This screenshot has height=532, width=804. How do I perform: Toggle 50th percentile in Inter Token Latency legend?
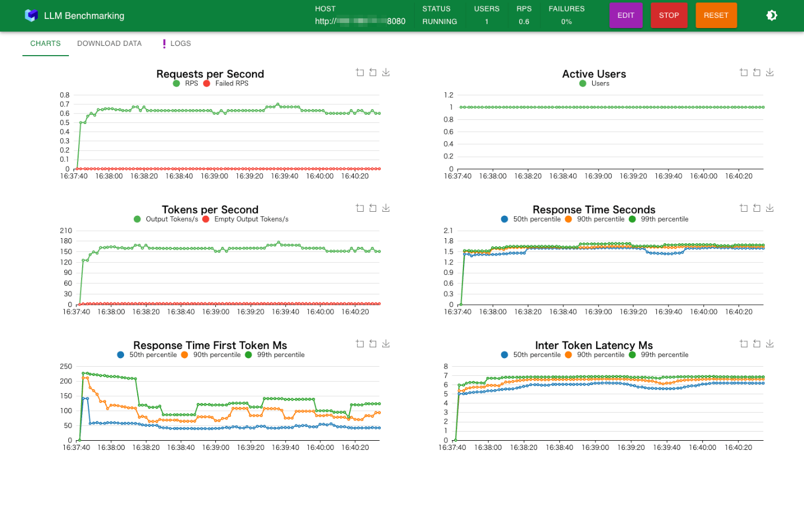click(531, 355)
